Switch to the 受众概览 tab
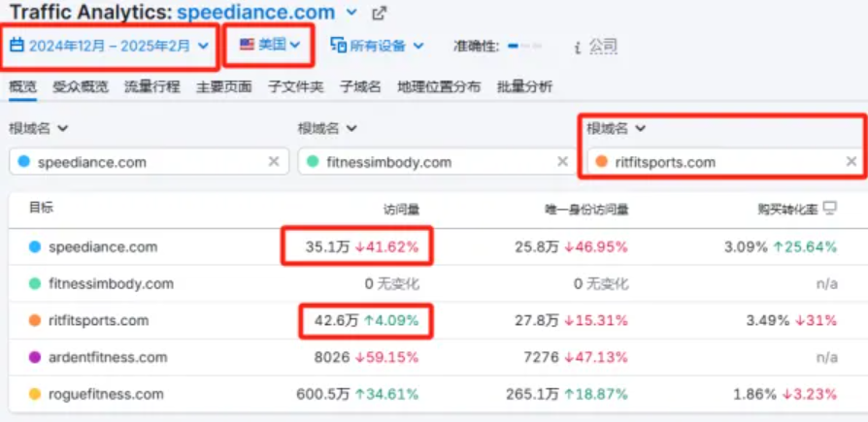 point(81,87)
